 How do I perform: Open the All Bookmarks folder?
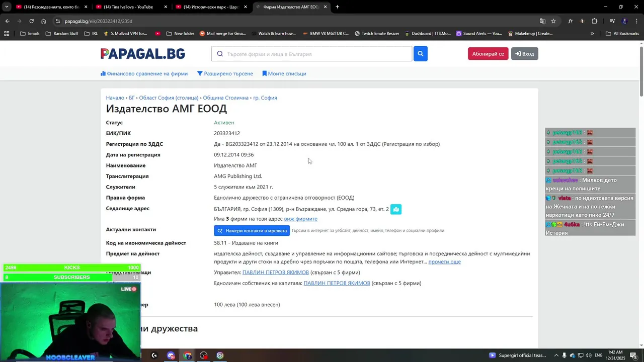click(x=622, y=34)
